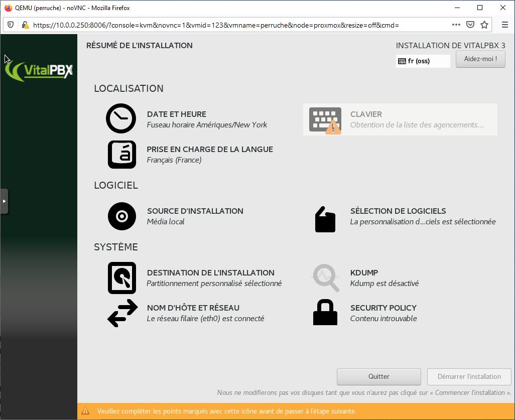This screenshot has width=515, height=420.
Task: Open SÉLECTION DE LOGICIELS label
Action: (x=398, y=211)
